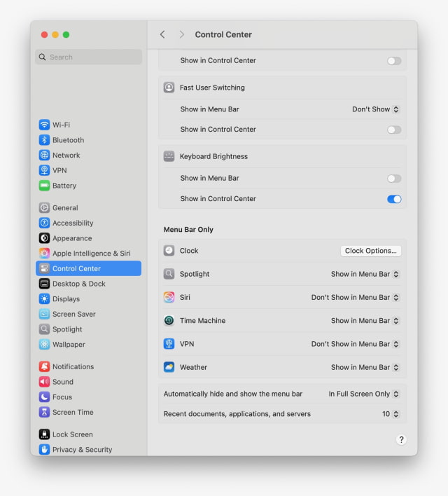
Task: Open Time Machine menu bar dropdown
Action: 365,320
